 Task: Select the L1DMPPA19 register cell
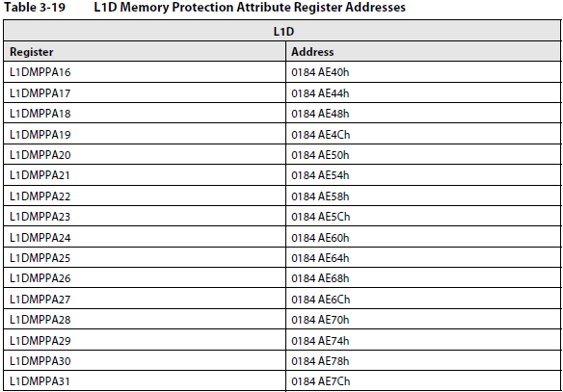click(x=145, y=134)
